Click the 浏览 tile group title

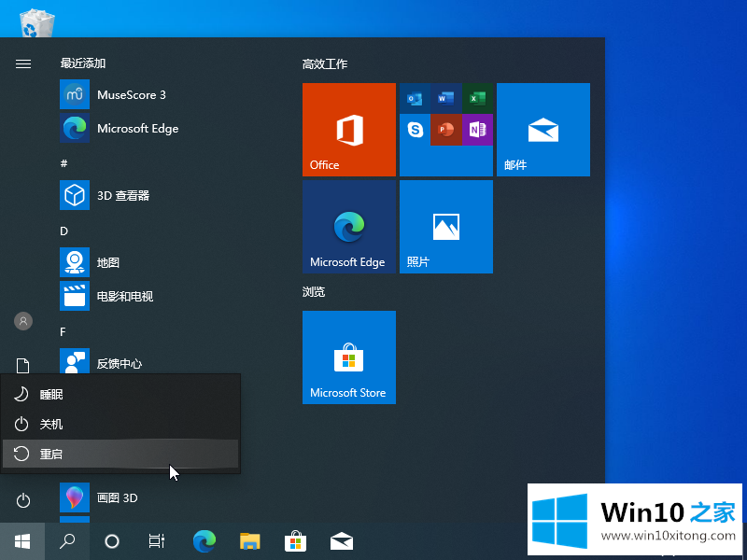click(x=314, y=291)
